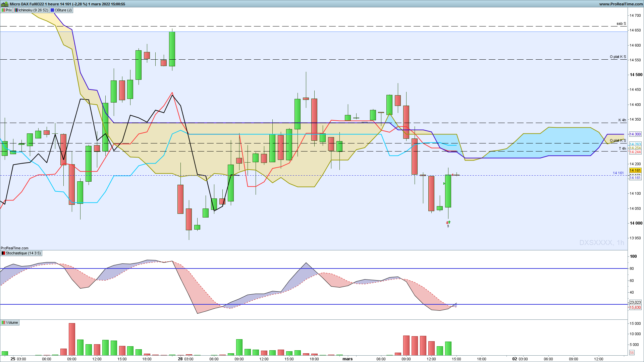The height and width of the screenshot is (362, 644).
Task: Open the www.ProRealTime.com link
Action: point(621,4)
